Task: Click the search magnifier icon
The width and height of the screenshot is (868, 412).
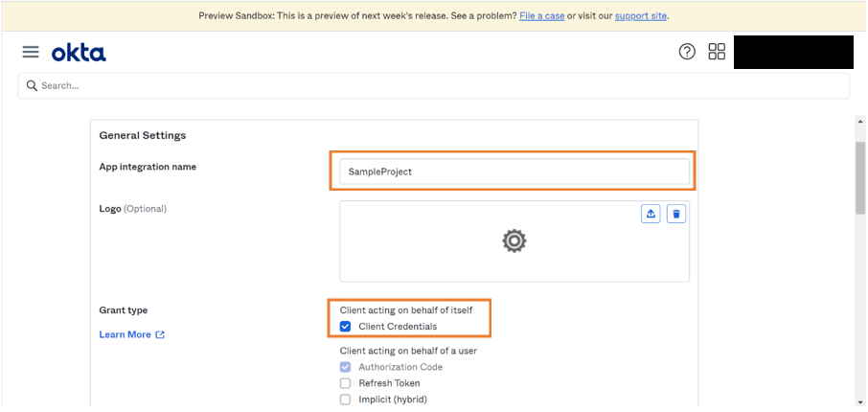Action: (x=32, y=86)
